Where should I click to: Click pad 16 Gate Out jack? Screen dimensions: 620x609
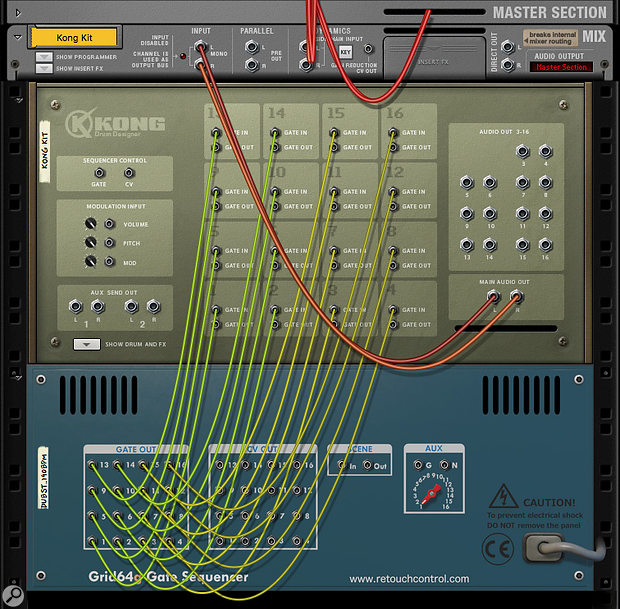point(393,147)
